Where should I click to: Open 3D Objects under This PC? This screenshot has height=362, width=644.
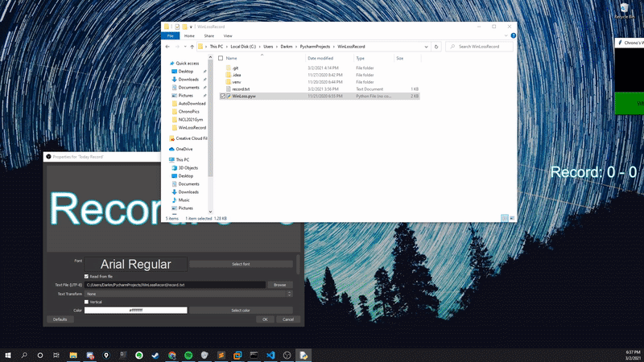click(x=188, y=168)
